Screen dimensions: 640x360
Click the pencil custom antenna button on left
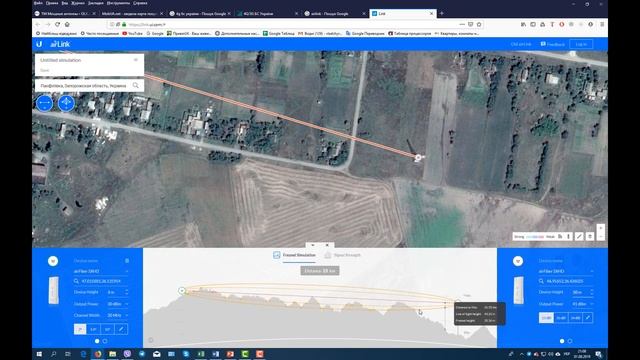(121, 329)
